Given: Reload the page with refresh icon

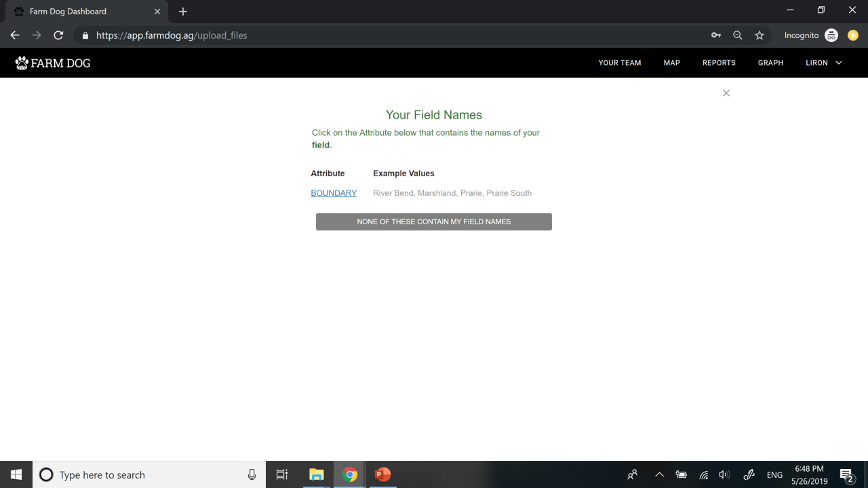Looking at the screenshot, I should point(58,35).
